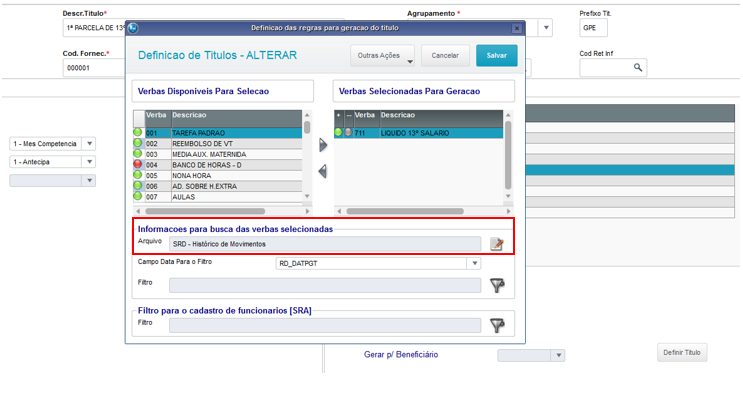Expand the 1 - Antecipa dropdown
Image resolution: width=743 pixels, height=396 pixels.
[x=89, y=162]
